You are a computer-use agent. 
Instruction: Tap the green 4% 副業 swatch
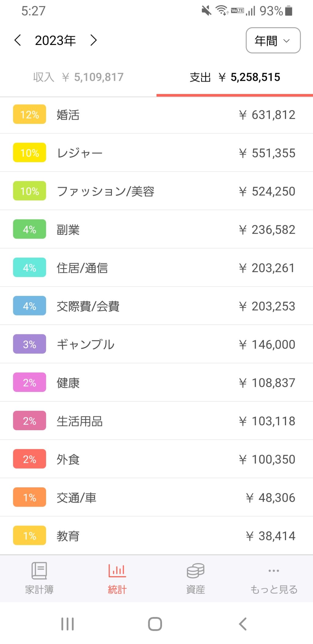click(x=30, y=229)
